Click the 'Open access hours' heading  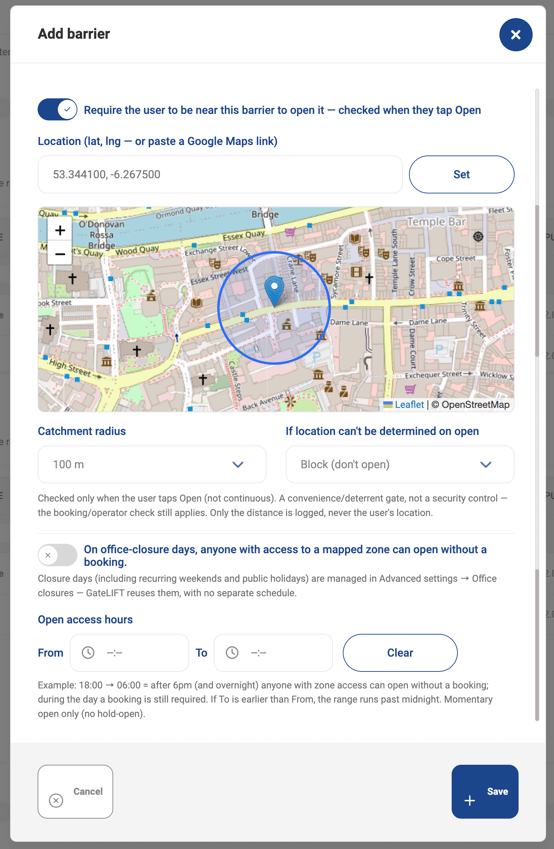85,619
